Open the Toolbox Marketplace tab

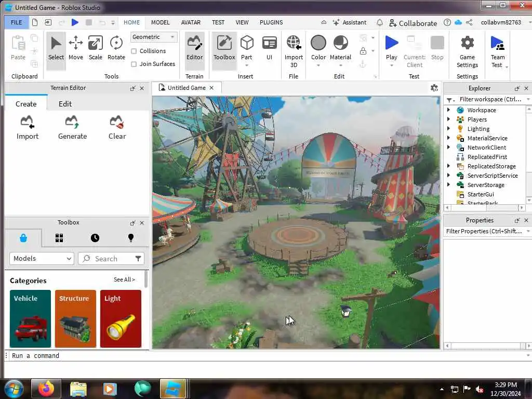[23, 238]
